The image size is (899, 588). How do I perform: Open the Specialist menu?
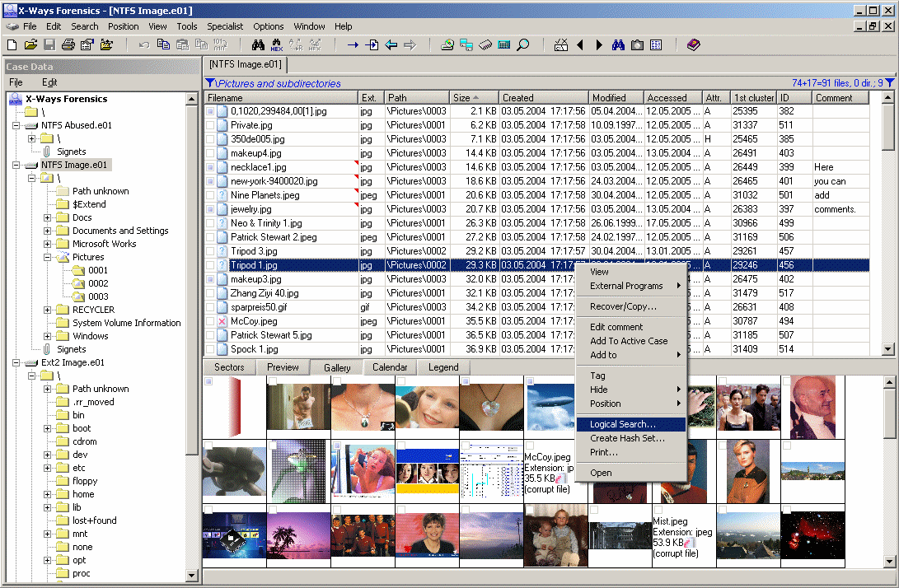click(224, 26)
